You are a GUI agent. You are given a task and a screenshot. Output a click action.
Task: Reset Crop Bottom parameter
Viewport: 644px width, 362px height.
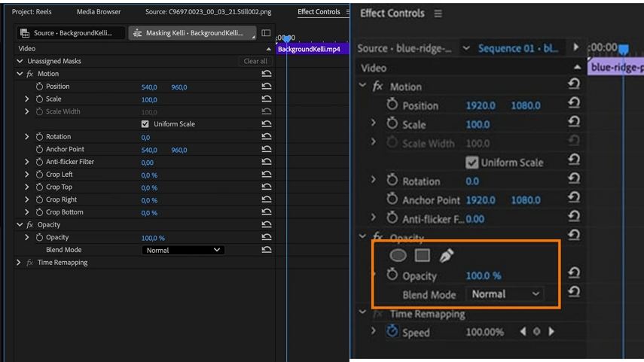click(x=267, y=212)
